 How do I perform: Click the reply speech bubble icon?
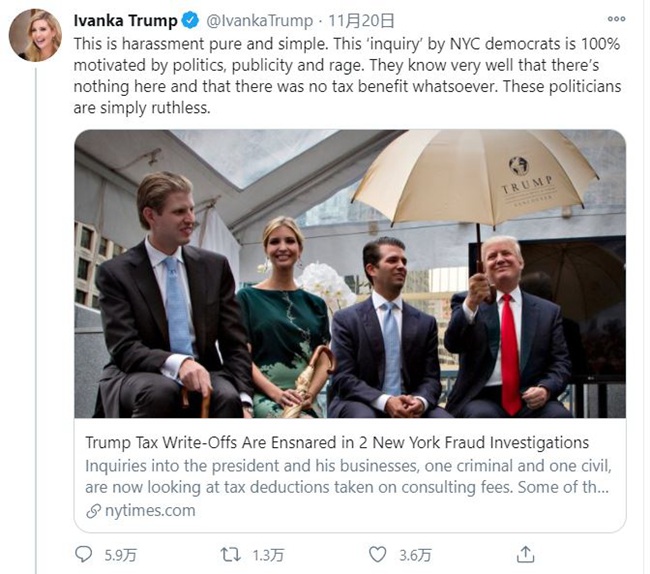(83, 553)
